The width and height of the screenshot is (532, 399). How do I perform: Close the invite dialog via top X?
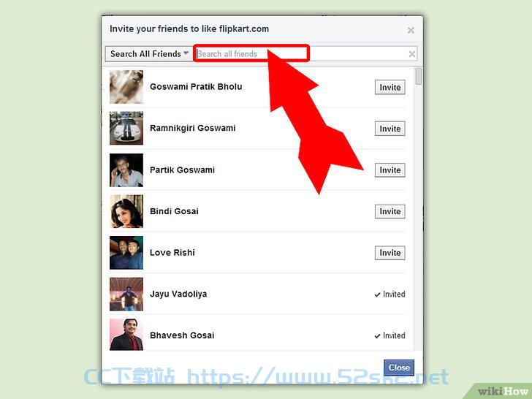(x=411, y=30)
